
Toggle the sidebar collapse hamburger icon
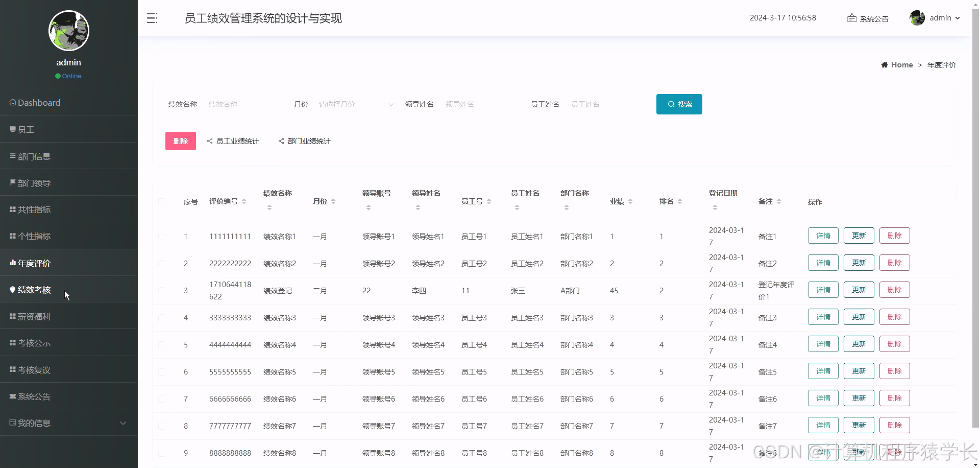pos(152,18)
